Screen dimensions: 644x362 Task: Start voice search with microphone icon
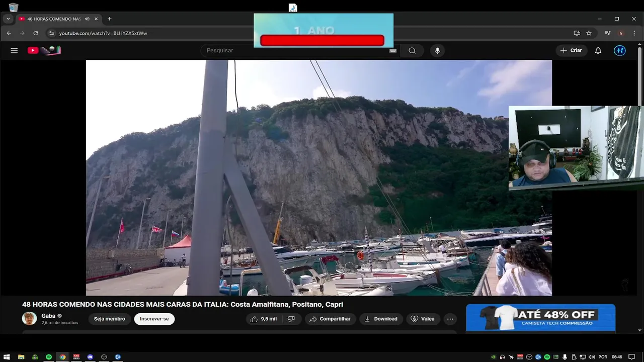pyautogui.click(x=437, y=50)
